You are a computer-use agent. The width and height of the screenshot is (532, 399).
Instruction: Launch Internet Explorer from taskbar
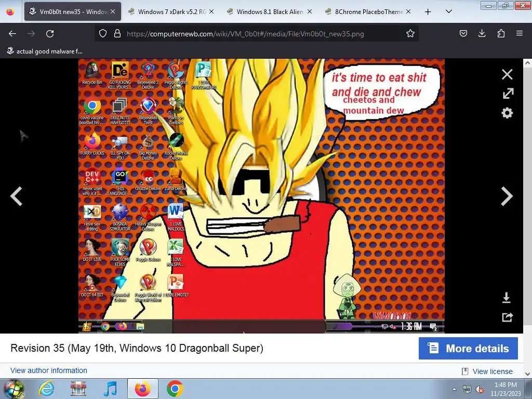[46, 389]
